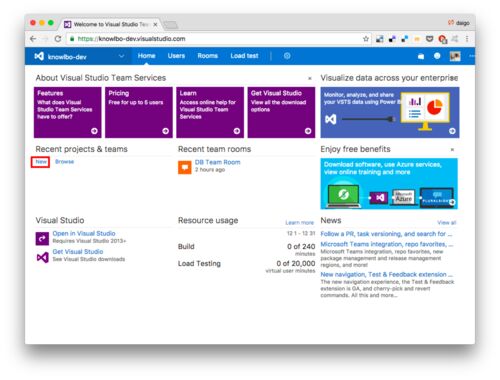The width and height of the screenshot is (500, 380).
Task: Open the settings gear in navigation bar
Action: 287,56
